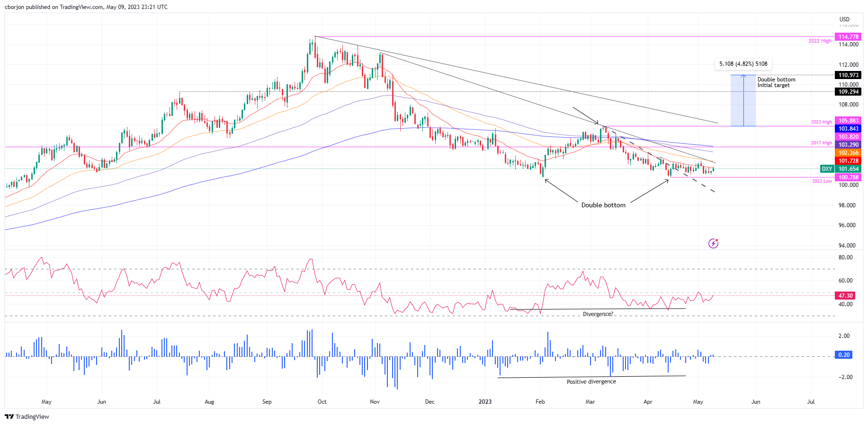Click the 103.290 moving average label
868x425 pixels.
coord(849,145)
